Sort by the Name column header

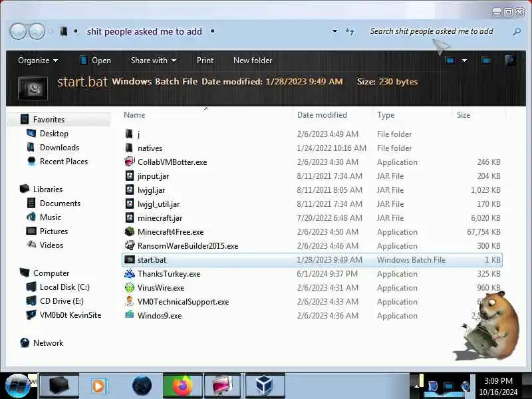(207, 114)
